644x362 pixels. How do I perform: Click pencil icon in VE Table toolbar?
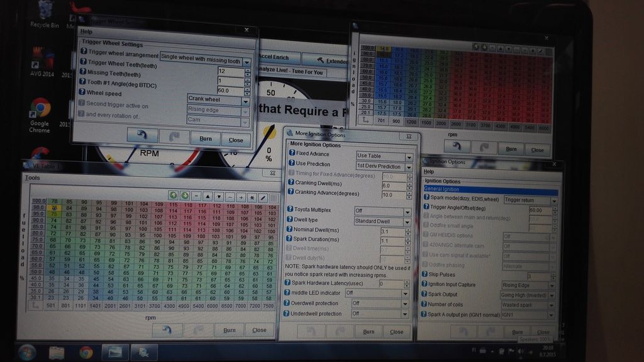coord(264,198)
